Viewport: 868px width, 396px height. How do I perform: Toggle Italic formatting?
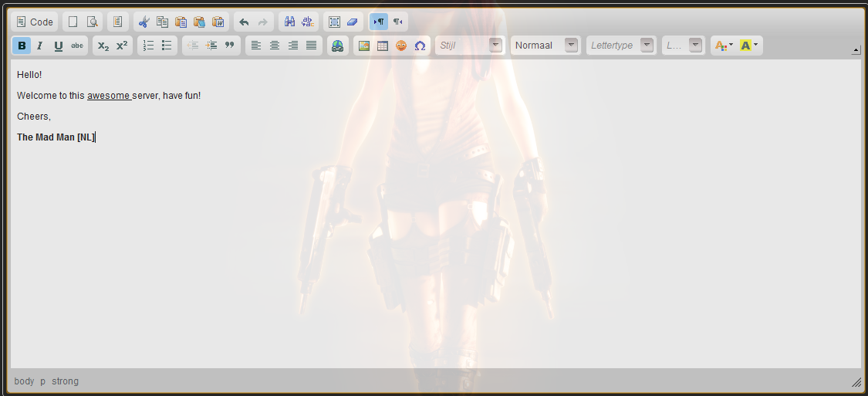[x=40, y=46]
